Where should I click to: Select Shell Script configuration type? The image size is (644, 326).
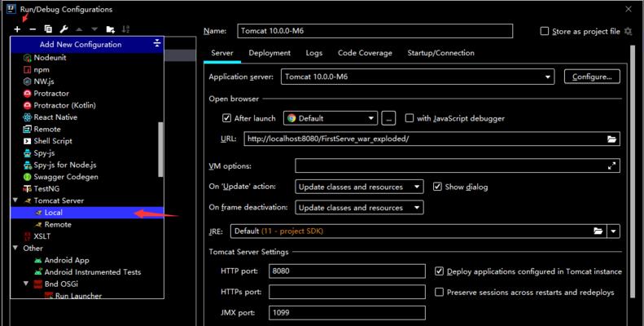pos(87,141)
